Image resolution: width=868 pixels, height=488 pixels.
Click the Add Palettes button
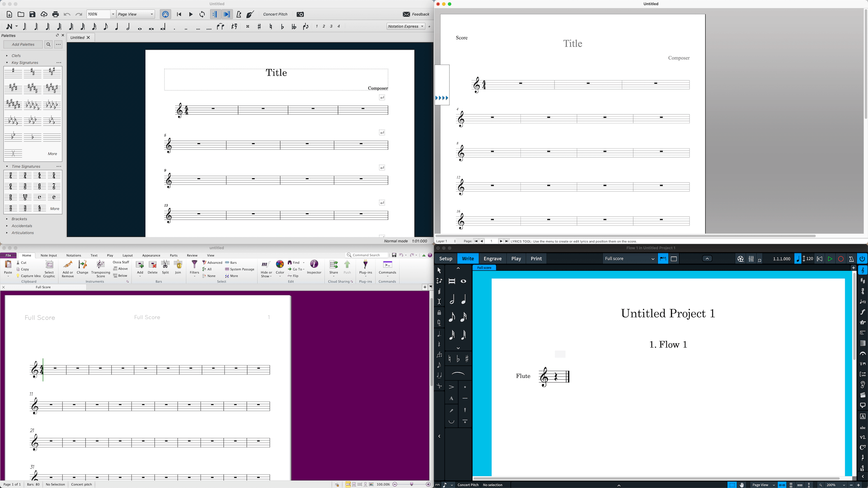(x=23, y=44)
